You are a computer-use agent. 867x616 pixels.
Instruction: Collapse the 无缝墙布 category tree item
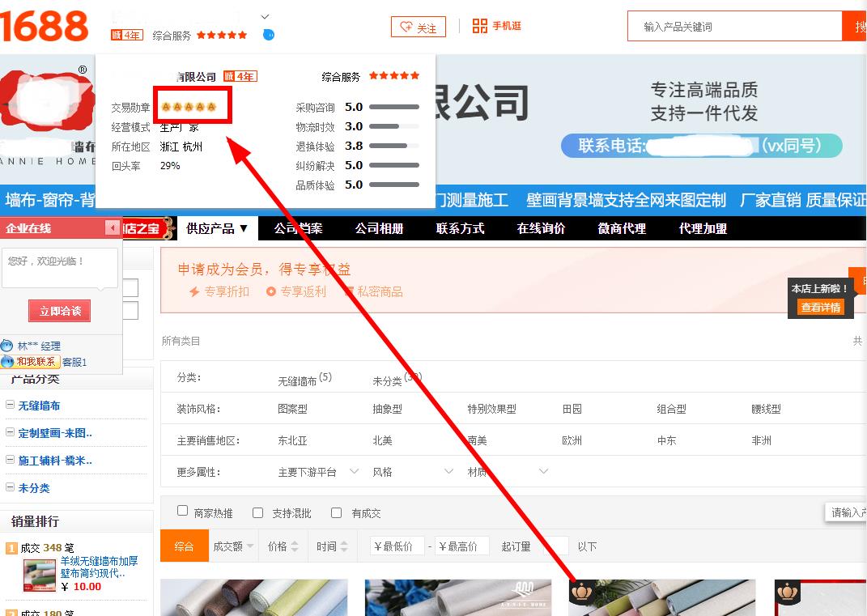click(10, 406)
